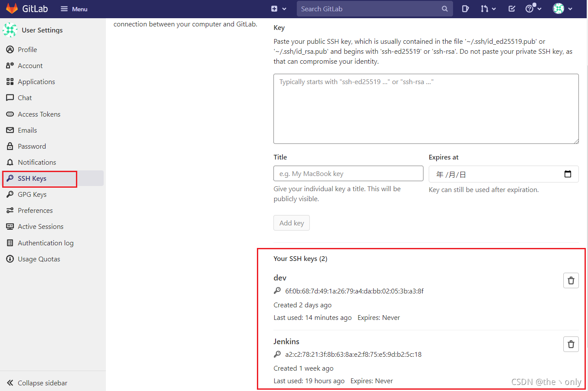Viewport: 588px width, 391px height.
Task: Click the "Your SSH keys (2)" heading
Action: tap(300, 259)
